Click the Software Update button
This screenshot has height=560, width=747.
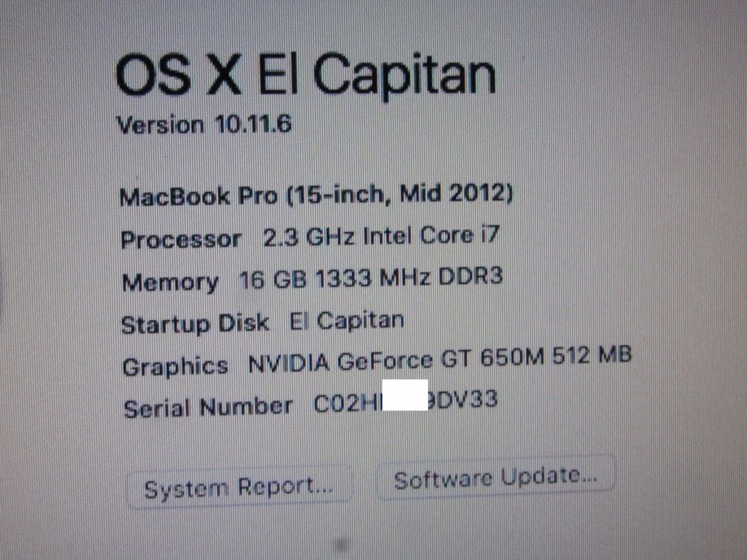click(496, 478)
